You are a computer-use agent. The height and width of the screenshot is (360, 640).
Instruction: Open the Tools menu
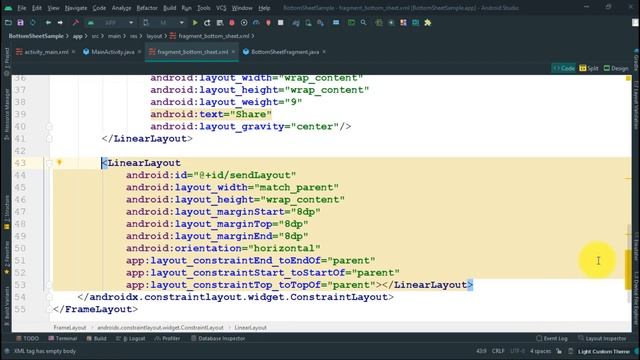click(x=204, y=8)
